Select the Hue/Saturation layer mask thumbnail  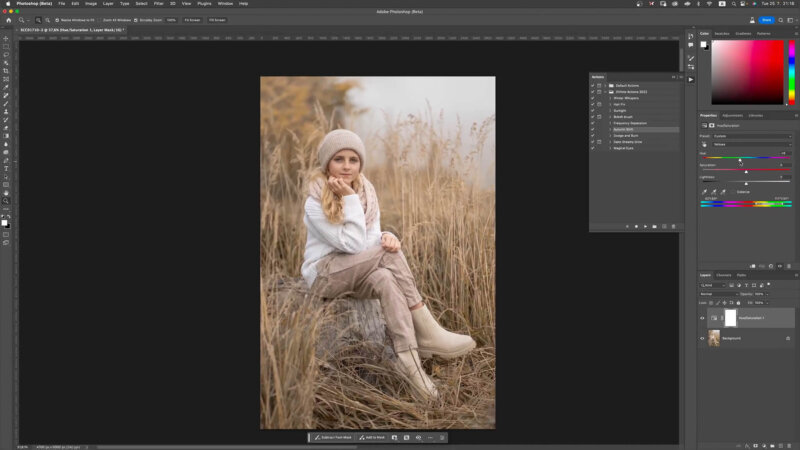pos(730,318)
